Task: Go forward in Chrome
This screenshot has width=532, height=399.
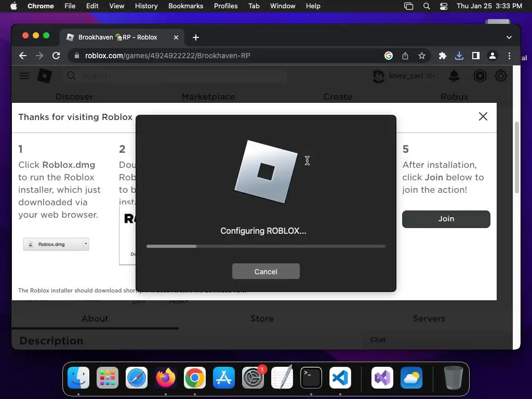Action: click(39, 56)
